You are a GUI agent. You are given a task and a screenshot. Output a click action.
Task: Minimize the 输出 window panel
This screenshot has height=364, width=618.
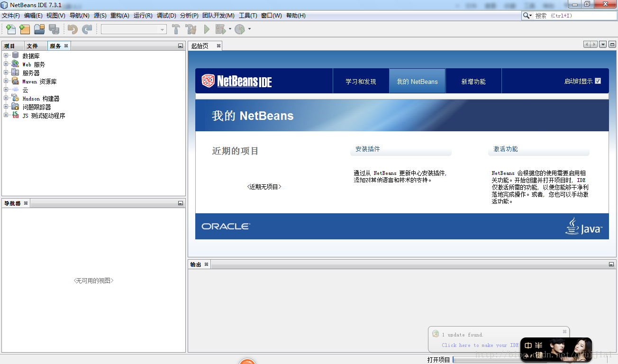tap(612, 264)
